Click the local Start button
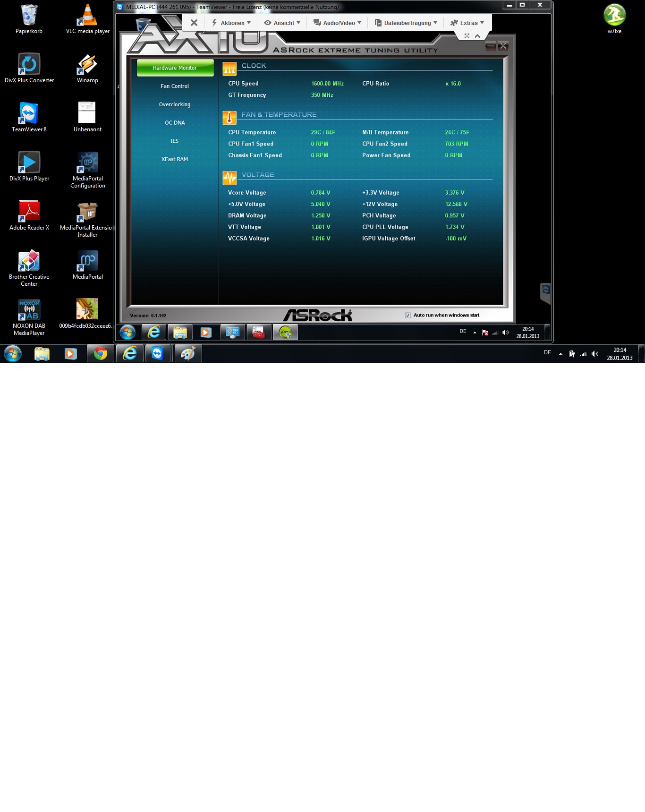The height and width of the screenshot is (812, 645). coord(13,353)
